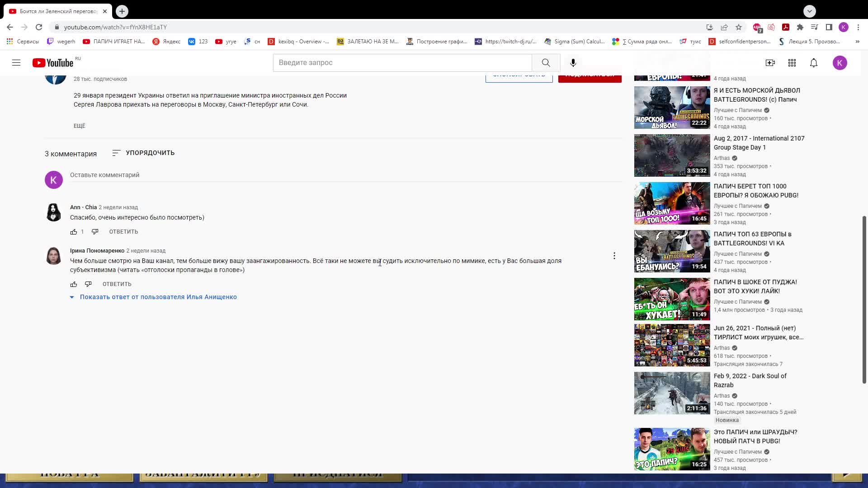Show more bookmarks chevron
The image size is (868, 488).
point(857,42)
